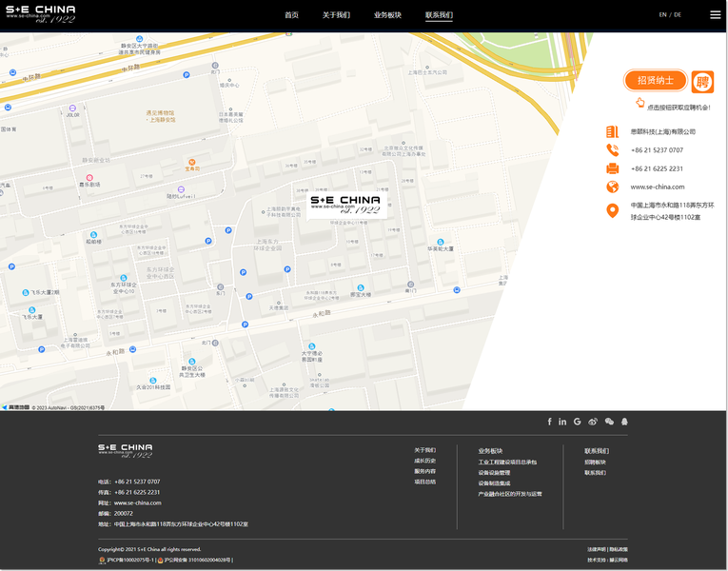Click the footer phone number +86 21 5237 0707
The image size is (728, 571).
(137, 482)
